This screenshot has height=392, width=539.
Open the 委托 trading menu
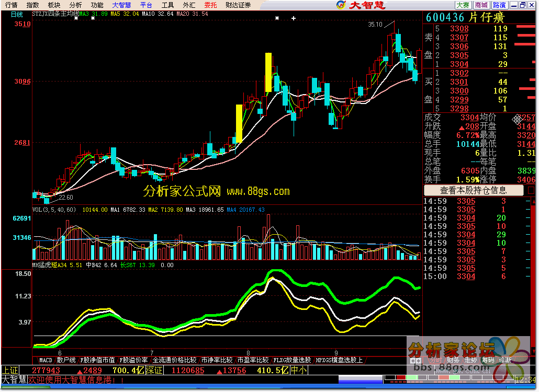point(210,5)
